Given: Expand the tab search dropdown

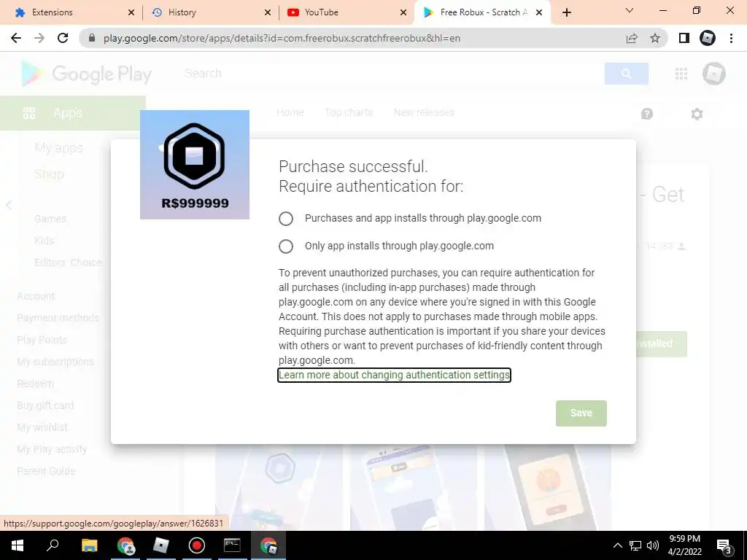Looking at the screenshot, I should 630,10.
